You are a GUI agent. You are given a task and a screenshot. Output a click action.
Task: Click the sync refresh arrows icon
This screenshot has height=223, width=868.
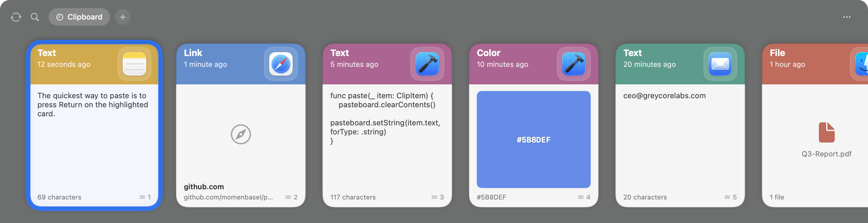coord(16,17)
